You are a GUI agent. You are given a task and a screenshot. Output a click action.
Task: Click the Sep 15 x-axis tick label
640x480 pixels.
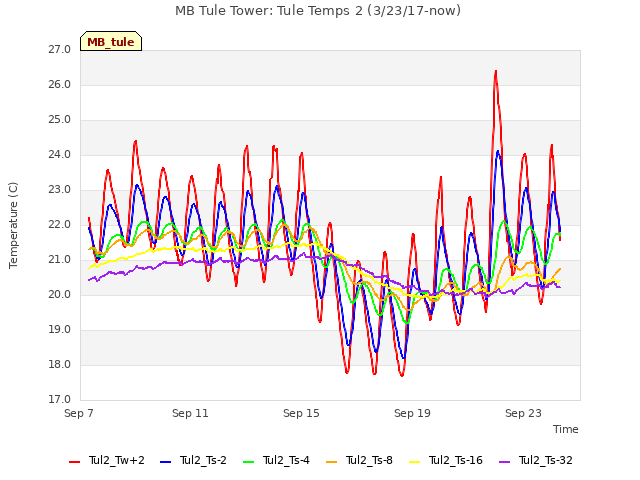tap(301, 413)
